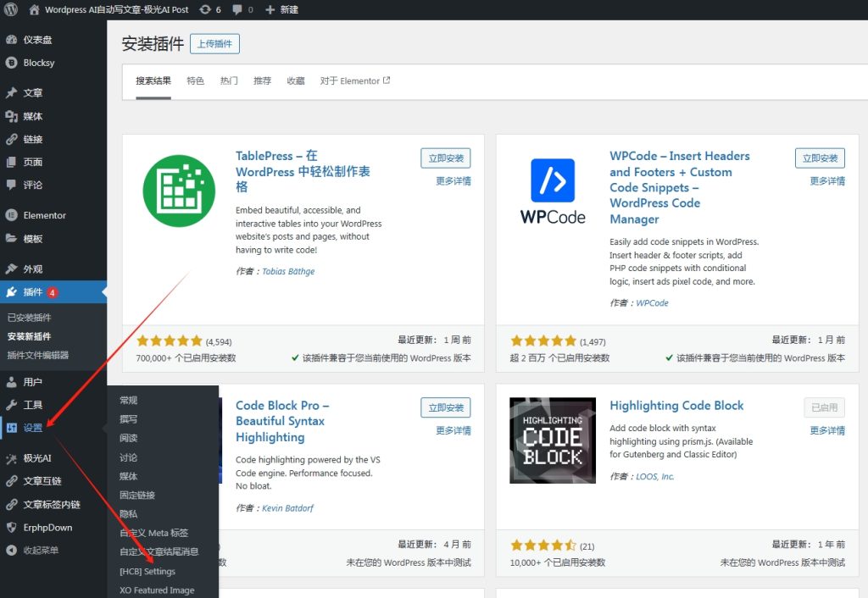Click the plus icon beside 新建
This screenshot has width=868, height=598.
coord(270,9)
